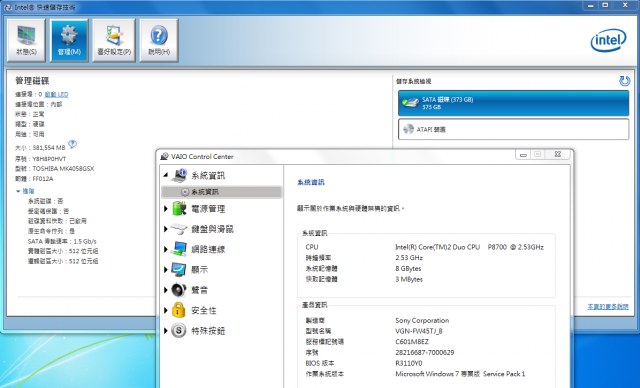This screenshot has height=388, width=640.
Task: Maximize the Intel storage technology window
Action: (605, 5)
